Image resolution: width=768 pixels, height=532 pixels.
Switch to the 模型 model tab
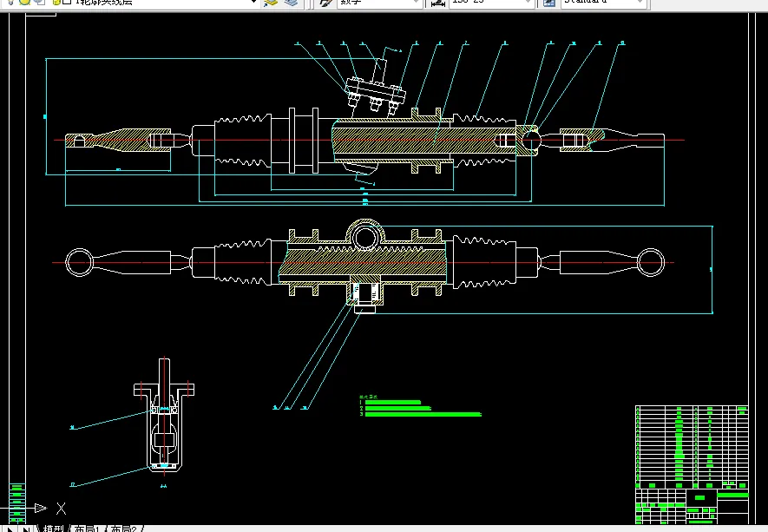[53, 528]
